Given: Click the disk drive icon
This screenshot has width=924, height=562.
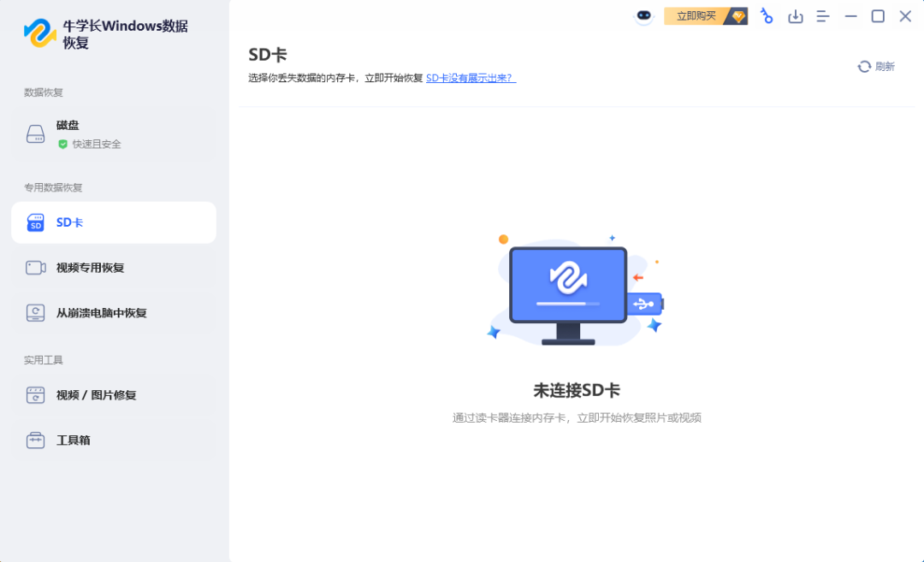Looking at the screenshot, I should 35,133.
